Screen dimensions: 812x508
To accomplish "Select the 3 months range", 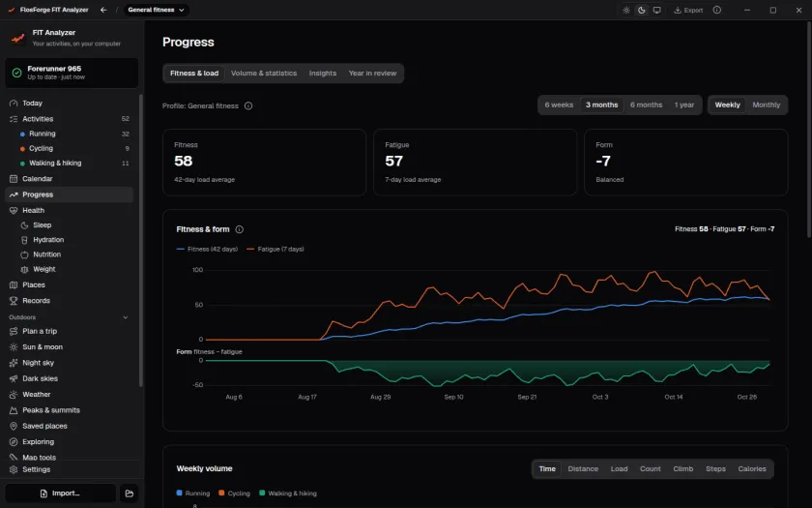I will (601, 105).
